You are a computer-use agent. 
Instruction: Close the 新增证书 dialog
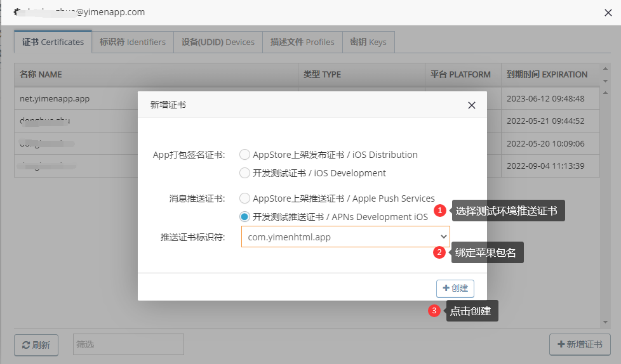click(x=471, y=105)
